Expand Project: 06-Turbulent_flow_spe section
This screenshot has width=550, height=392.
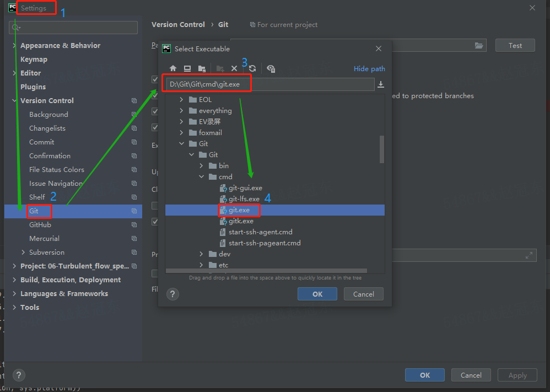(x=14, y=266)
